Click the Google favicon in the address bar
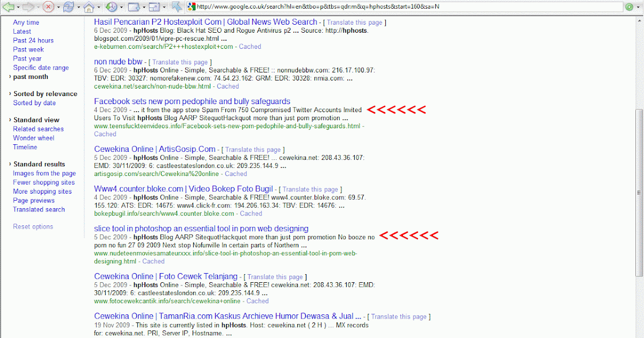This screenshot has width=644, height=338. [192, 7]
